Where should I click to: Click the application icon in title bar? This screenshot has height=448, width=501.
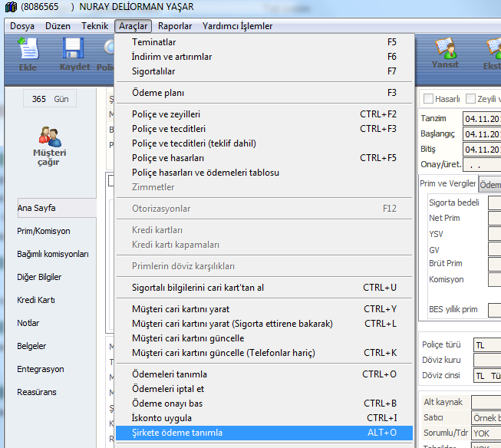10,8
